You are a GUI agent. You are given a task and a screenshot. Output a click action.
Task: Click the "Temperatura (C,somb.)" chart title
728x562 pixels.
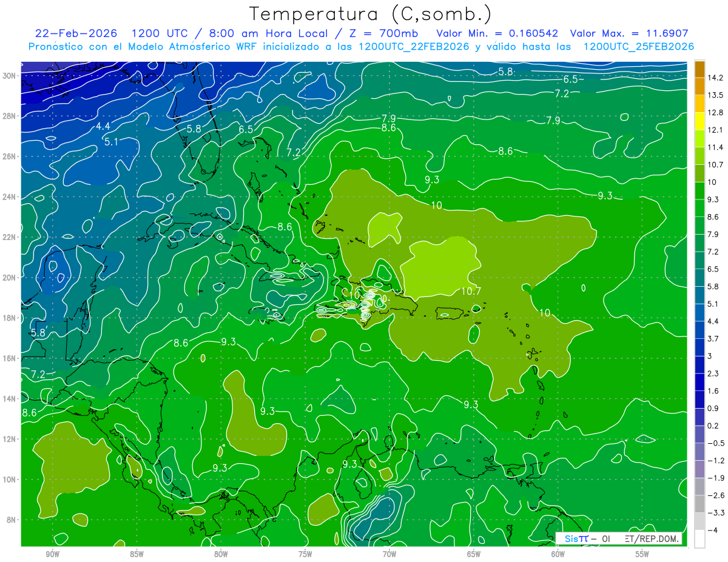pyautogui.click(x=370, y=13)
